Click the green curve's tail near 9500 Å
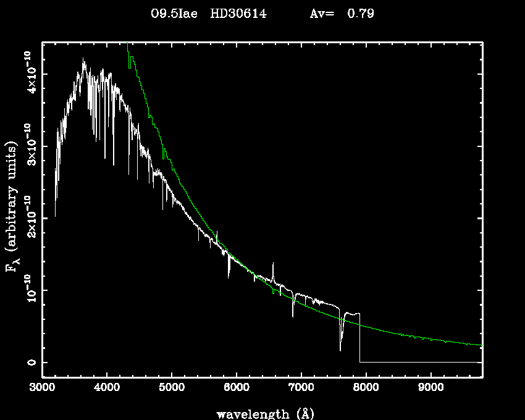 463,343
